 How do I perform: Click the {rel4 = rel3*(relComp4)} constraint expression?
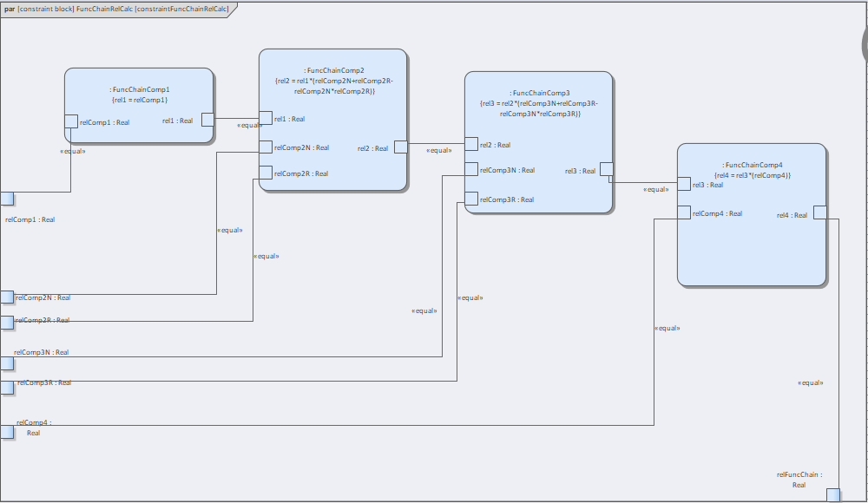click(x=753, y=175)
